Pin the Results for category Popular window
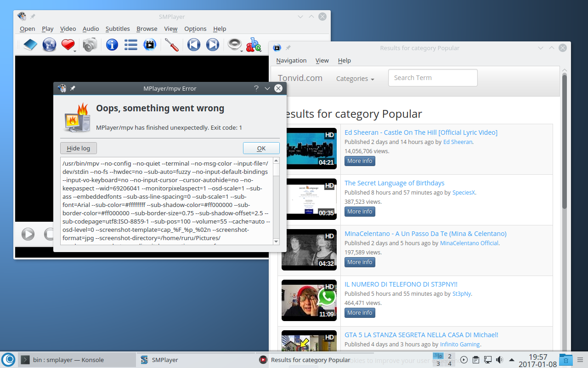588x368 pixels. (x=288, y=48)
